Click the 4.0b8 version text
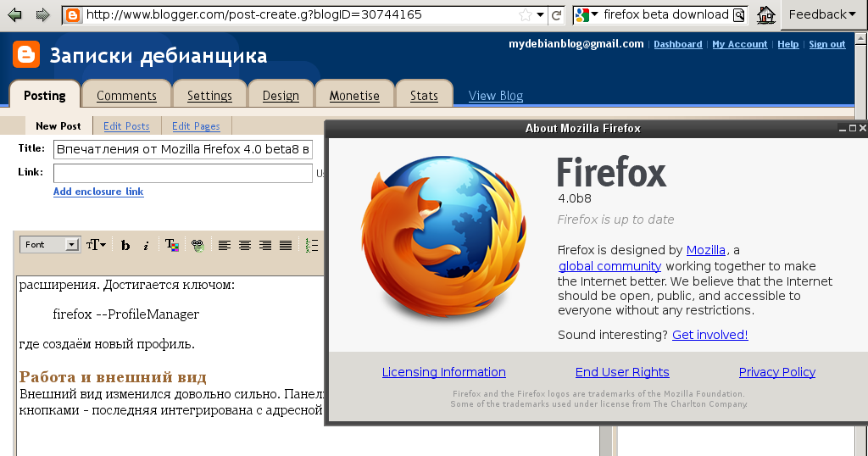 575,198
